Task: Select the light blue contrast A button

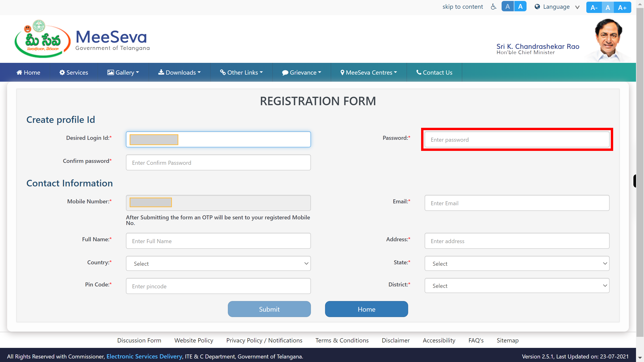Action: click(x=520, y=7)
